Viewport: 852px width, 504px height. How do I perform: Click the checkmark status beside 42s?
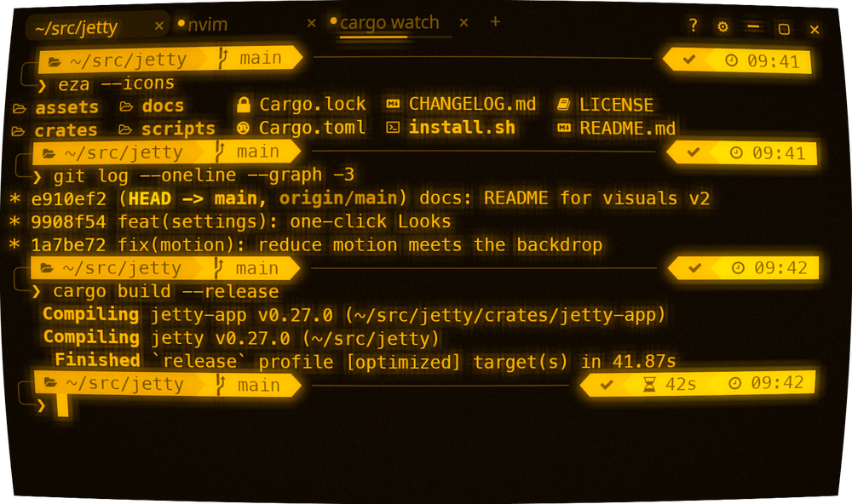pos(607,385)
